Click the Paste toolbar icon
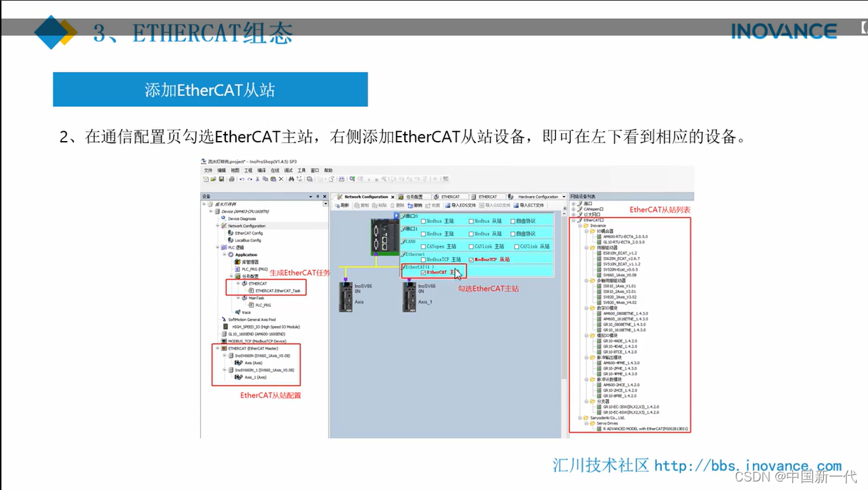The height and width of the screenshot is (490, 868). point(273,179)
